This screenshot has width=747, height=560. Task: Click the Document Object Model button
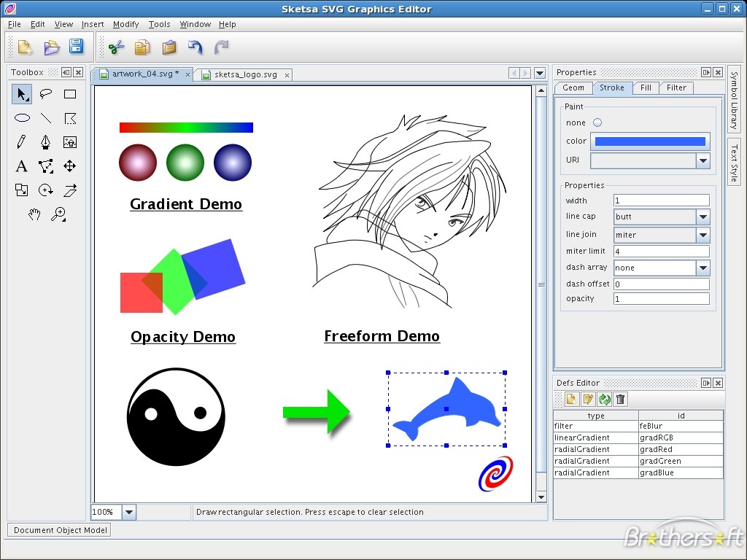pyautogui.click(x=58, y=530)
